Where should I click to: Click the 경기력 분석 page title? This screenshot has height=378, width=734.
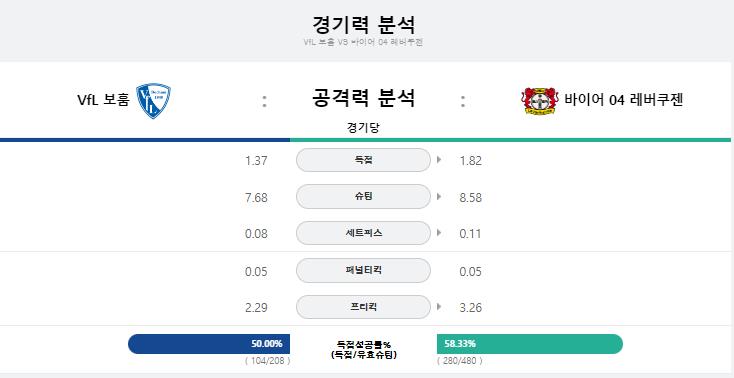pos(363,24)
